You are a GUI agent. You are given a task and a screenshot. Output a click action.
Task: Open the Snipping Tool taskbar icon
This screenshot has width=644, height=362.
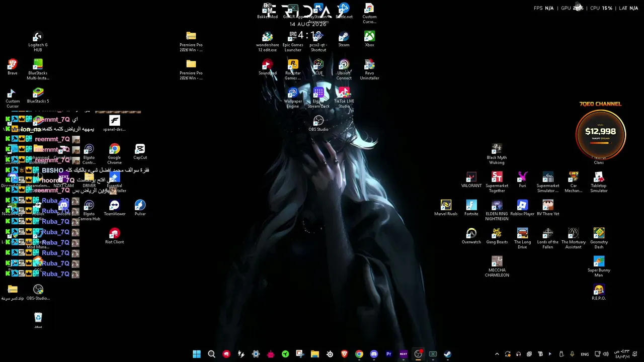[300, 354]
